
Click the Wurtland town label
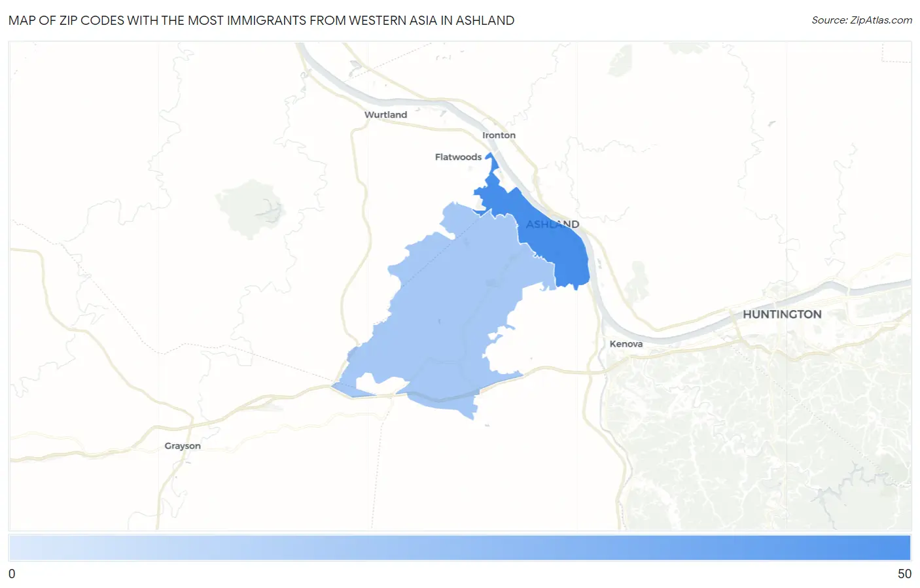pyautogui.click(x=385, y=114)
